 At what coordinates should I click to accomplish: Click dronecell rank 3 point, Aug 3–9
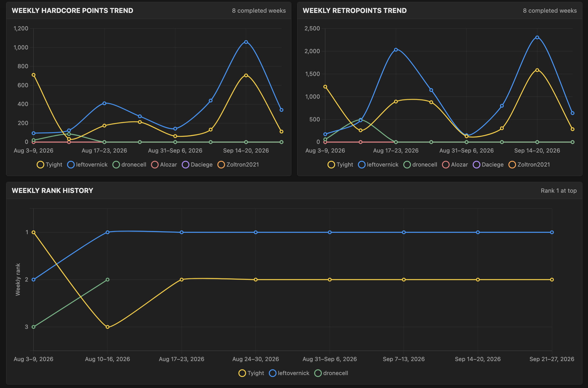34,327
